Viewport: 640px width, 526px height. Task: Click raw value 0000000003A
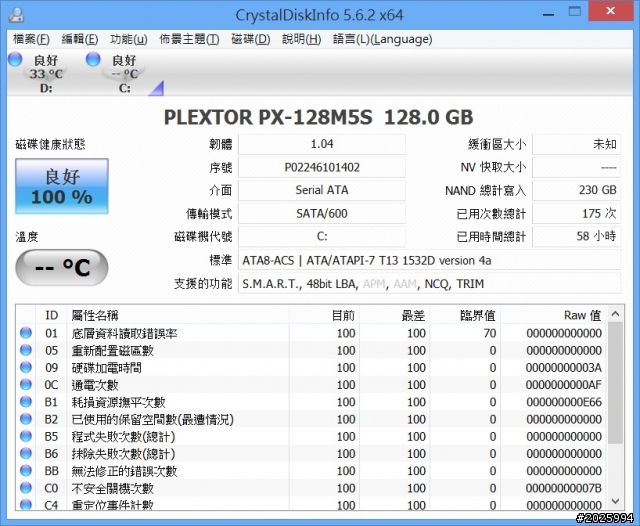point(564,368)
